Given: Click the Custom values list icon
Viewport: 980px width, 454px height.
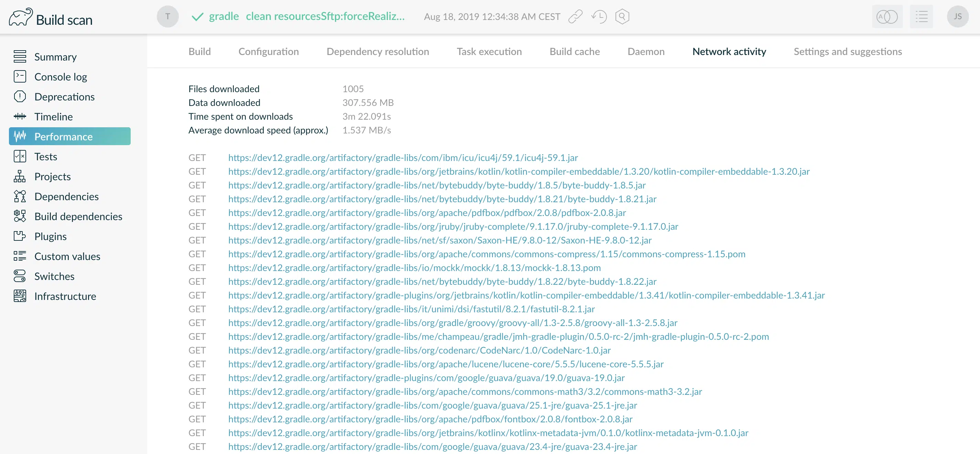Looking at the screenshot, I should click(x=20, y=256).
